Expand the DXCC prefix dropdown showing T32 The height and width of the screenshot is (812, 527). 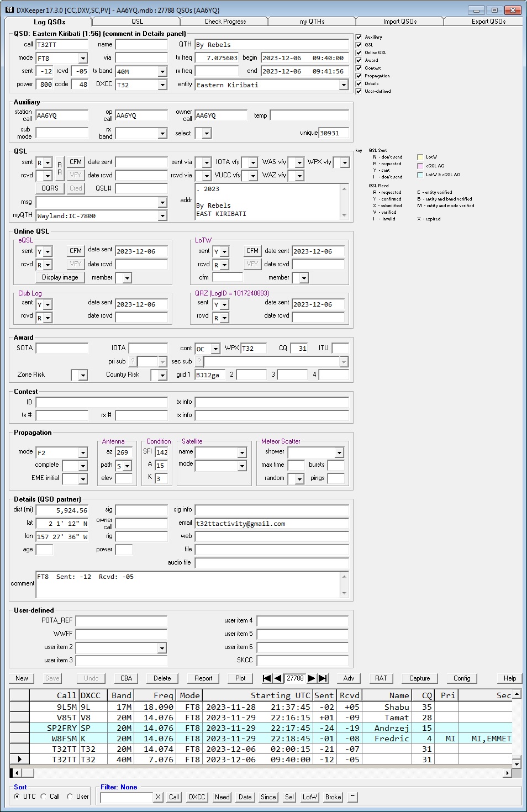pyautogui.click(x=162, y=85)
